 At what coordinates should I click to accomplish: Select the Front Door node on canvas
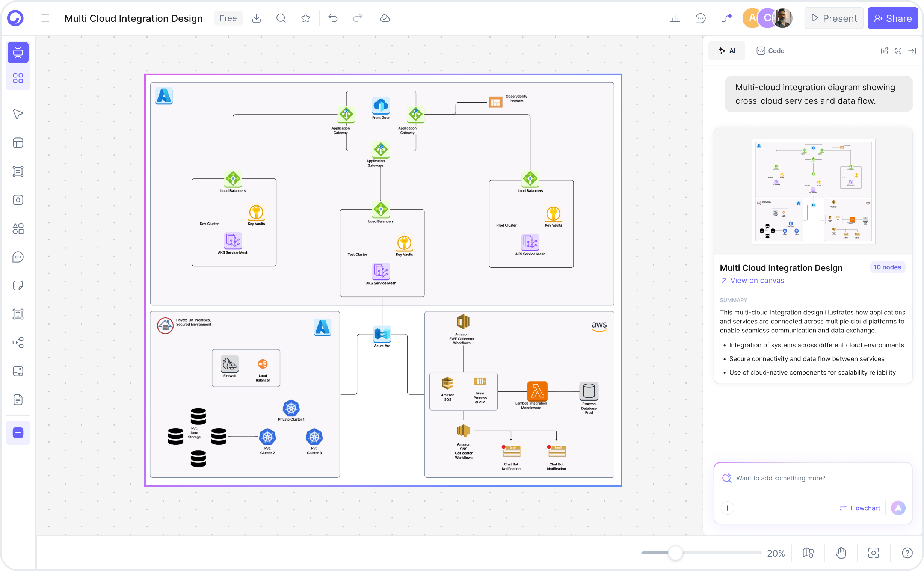[380, 108]
